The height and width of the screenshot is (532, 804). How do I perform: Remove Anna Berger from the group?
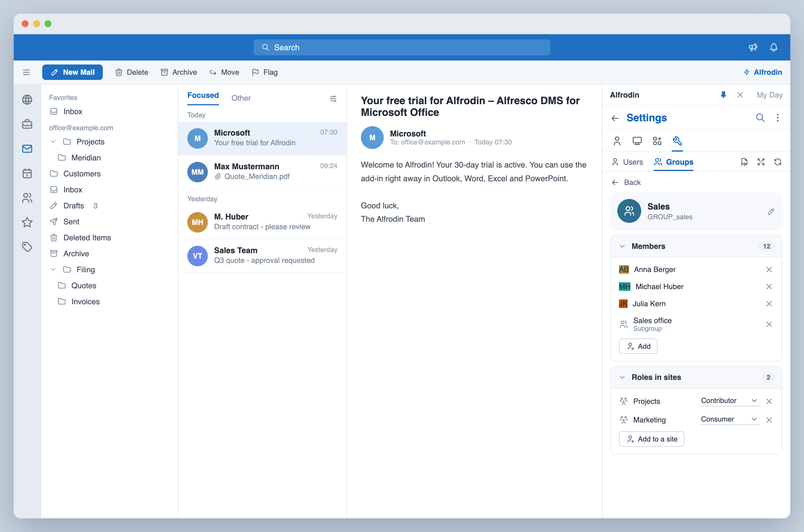point(769,269)
